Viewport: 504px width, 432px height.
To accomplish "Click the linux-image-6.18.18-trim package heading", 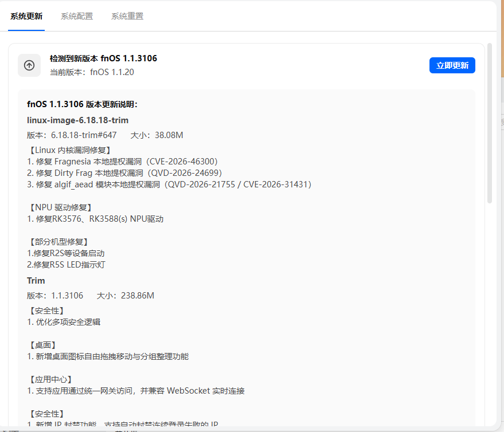I will pos(78,120).
